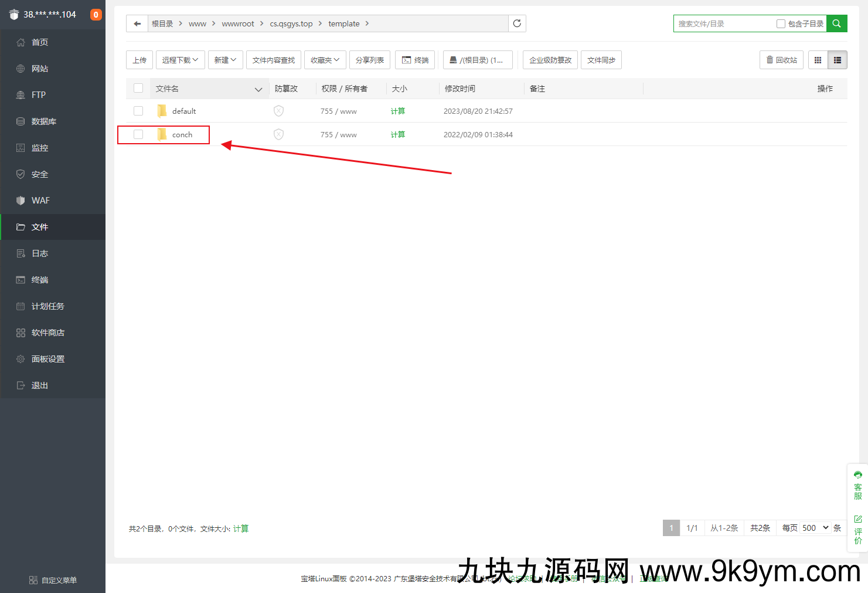Open the recycle bin
The width and height of the screenshot is (868, 593).
click(781, 60)
